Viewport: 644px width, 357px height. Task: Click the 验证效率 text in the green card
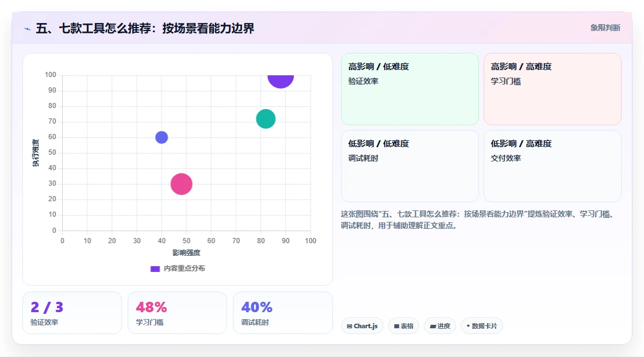pos(363,81)
